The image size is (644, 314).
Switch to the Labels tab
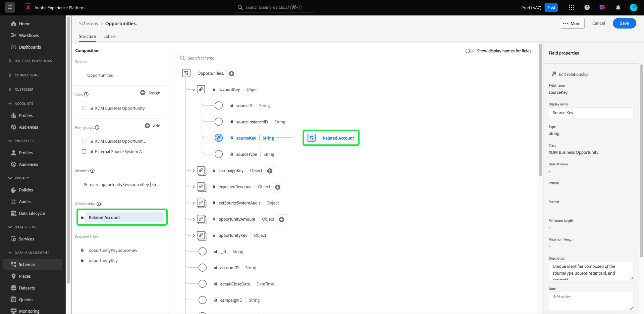[110, 37]
